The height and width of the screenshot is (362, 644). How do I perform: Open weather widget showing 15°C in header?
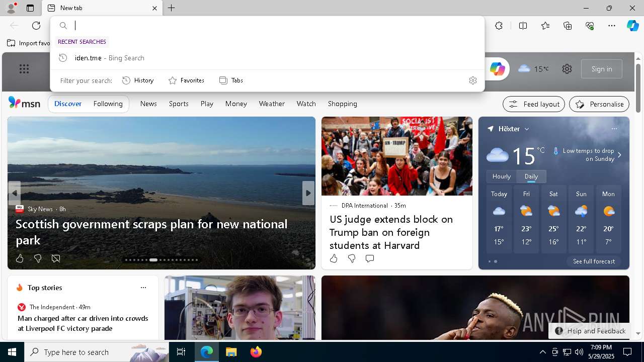[x=533, y=69]
